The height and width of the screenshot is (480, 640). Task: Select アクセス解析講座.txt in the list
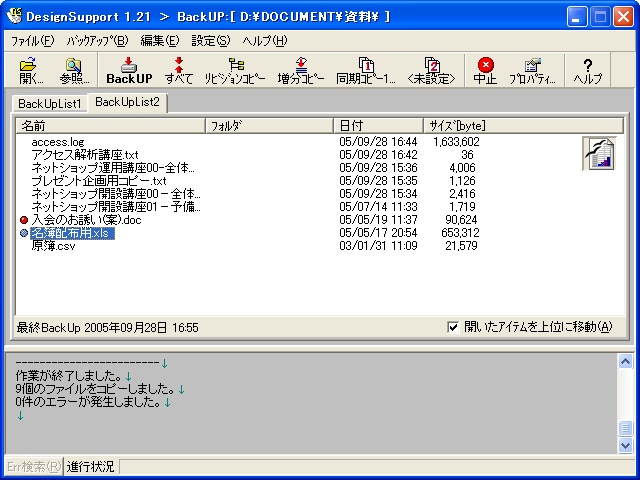[85, 155]
